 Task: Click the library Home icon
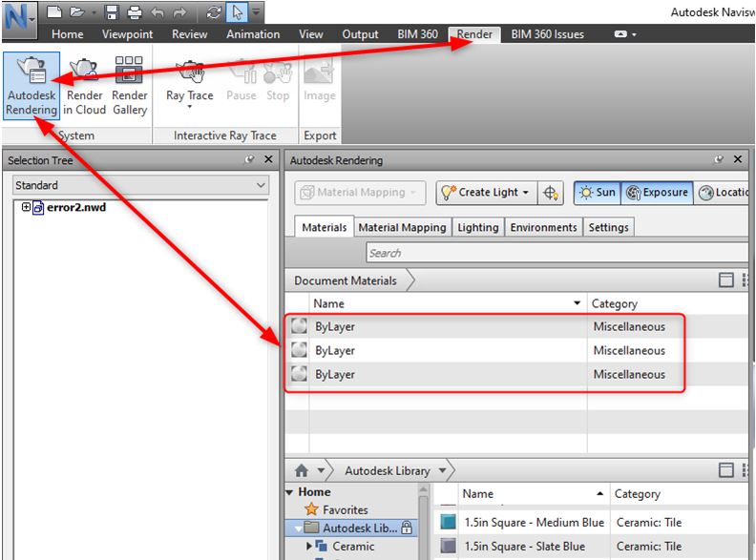coord(302,470)
